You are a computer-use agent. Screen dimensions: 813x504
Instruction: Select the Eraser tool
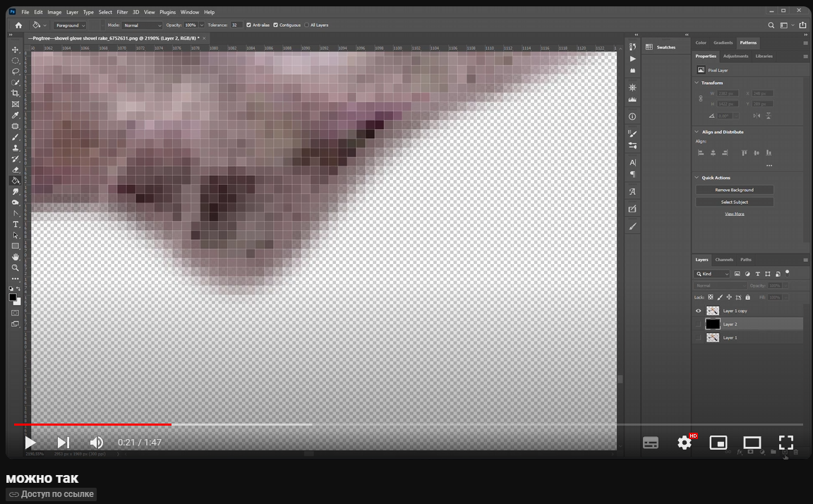tap(16, 169)
